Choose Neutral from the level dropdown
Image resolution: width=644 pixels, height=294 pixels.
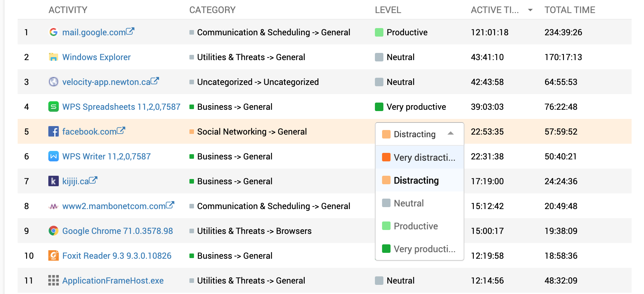tap(409, 203)
